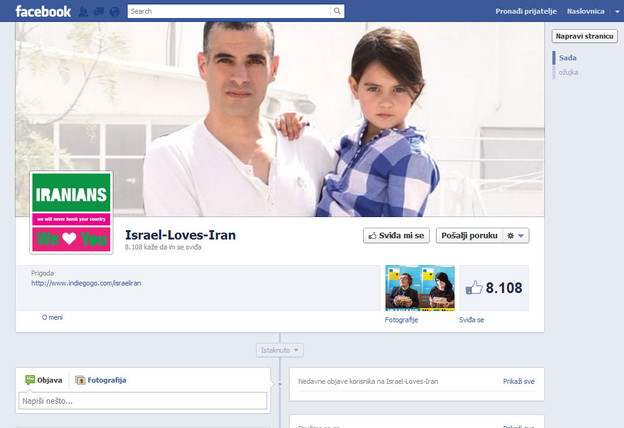Select Sada on the timeline
This screenshot has width=624, height=428.
pos(566,58)
